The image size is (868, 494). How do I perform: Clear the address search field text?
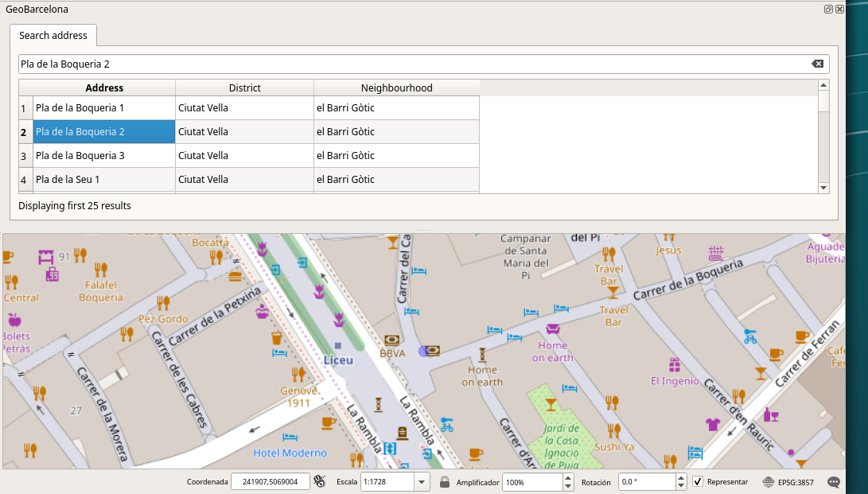tap(817, 64)
